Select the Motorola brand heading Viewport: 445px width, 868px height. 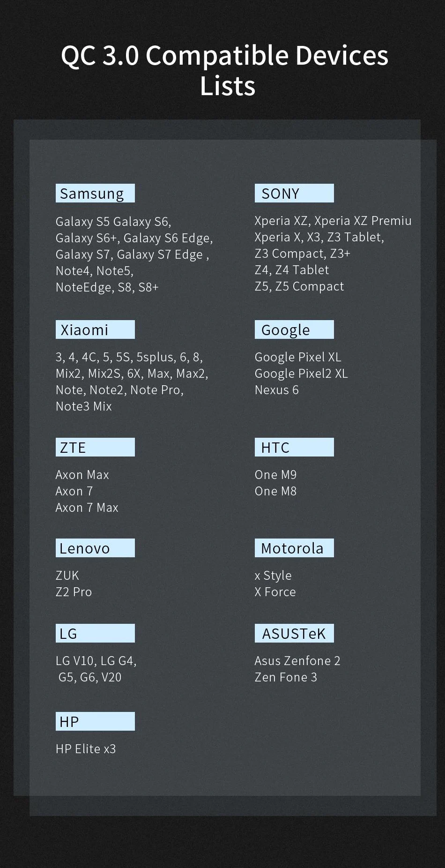(x=294, y=548)
